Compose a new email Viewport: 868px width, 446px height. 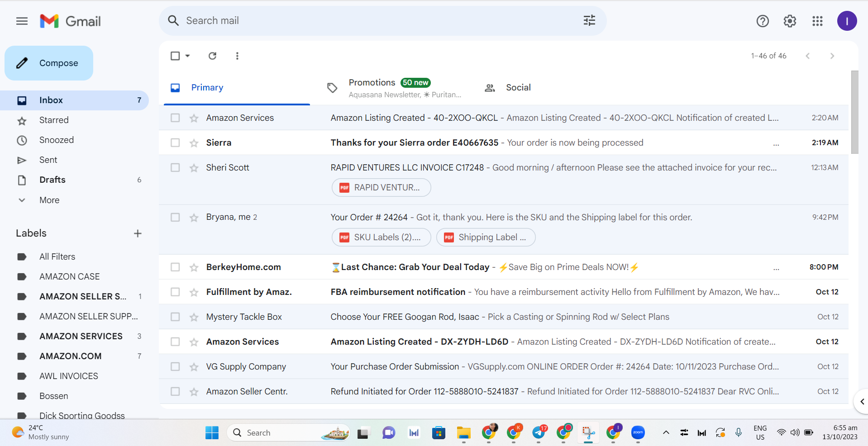pos(49,63)
